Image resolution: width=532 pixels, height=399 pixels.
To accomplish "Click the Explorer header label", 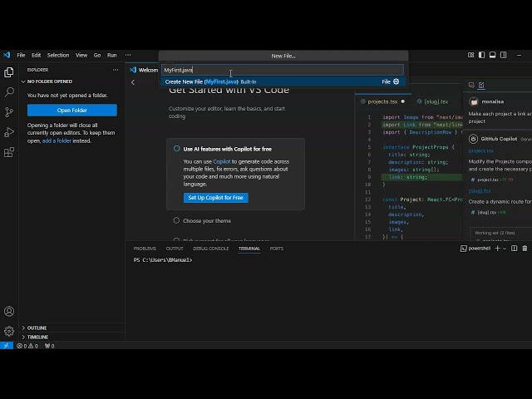I will click(x=37, y=70).
